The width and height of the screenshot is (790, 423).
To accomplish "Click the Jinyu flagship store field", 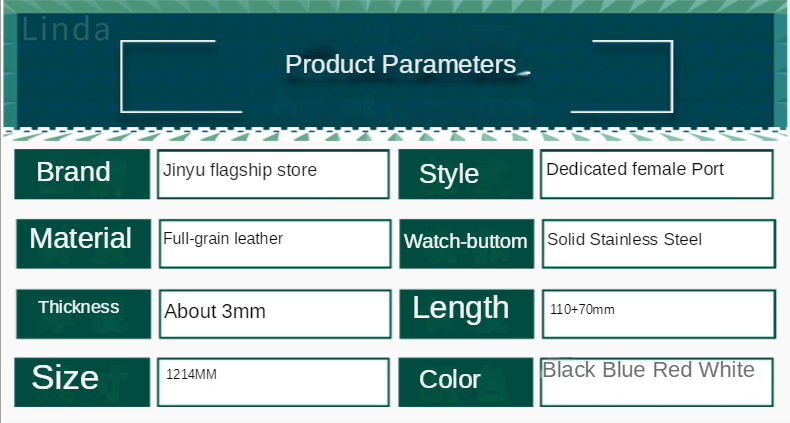I will pos(273,174).
